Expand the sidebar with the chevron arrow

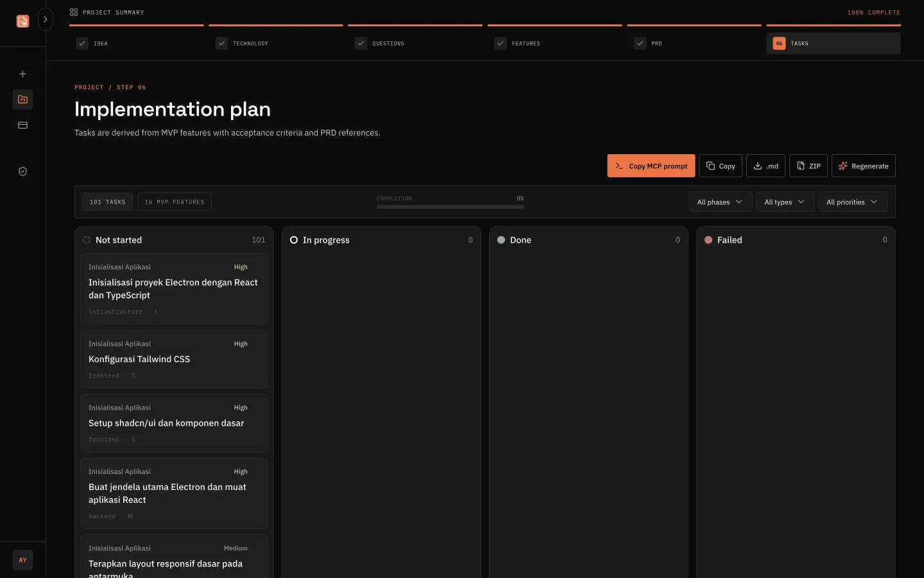45,19
